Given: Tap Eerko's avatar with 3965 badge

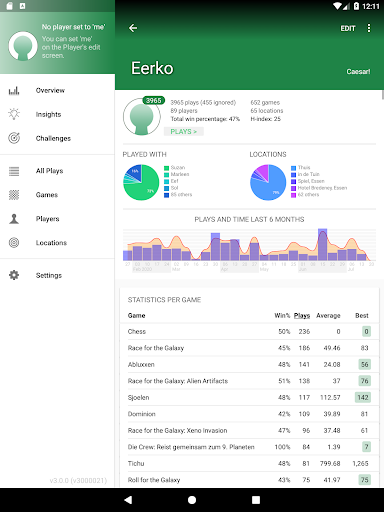Looking at the screenshot, I should click(142, 116).
